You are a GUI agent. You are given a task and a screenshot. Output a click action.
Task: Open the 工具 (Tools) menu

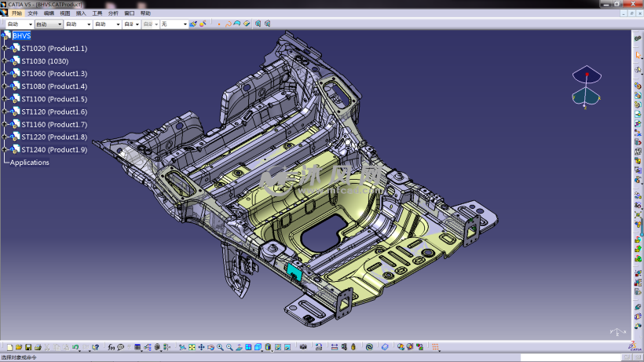(97, 13)
